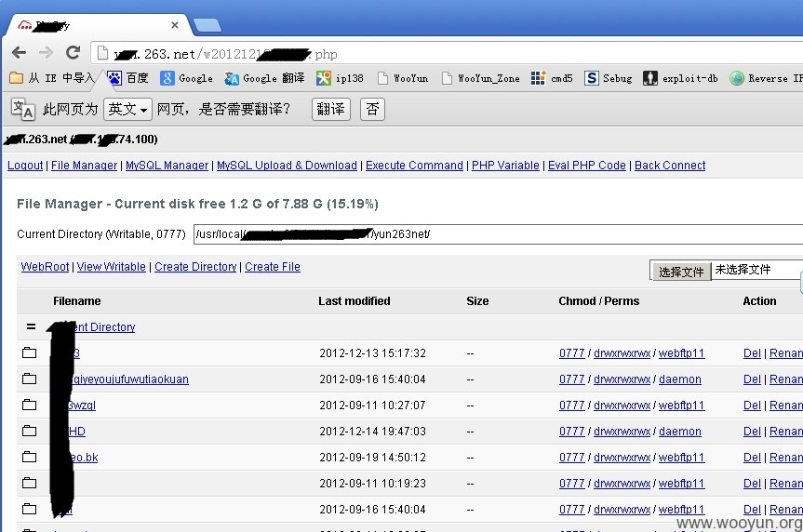Open the ip138 bookmark
The height and width of the screenshot is (532, 803).
(340, 78)
